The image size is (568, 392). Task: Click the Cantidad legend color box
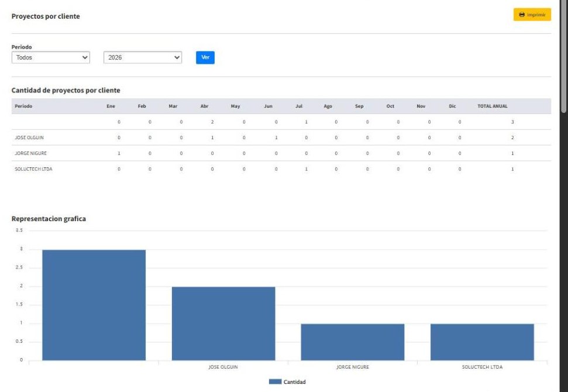(x=275, y=381)
